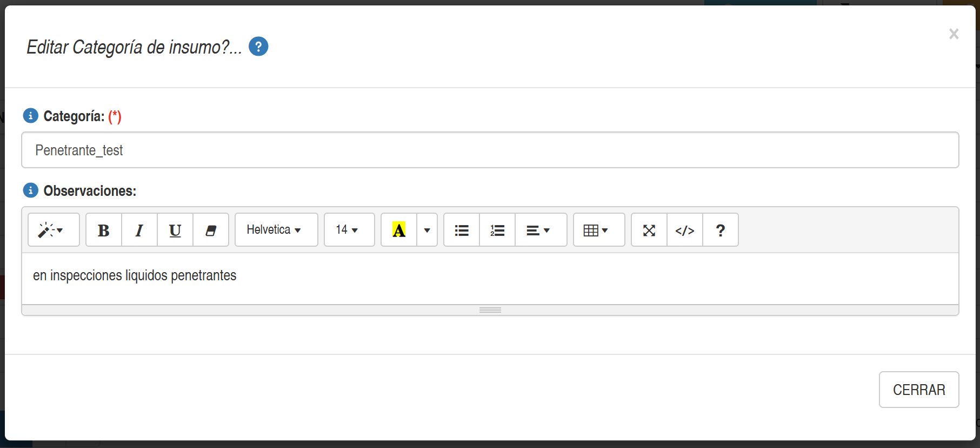The width and height of the screenshot is (980, 448).
Task: Toggle underline formatting
Action: coord(175,230)
